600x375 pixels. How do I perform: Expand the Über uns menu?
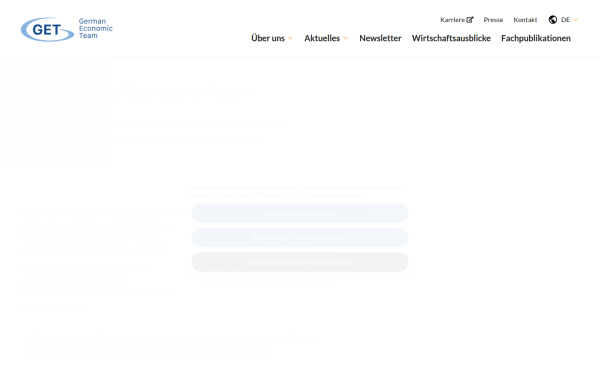click(272, 38)
